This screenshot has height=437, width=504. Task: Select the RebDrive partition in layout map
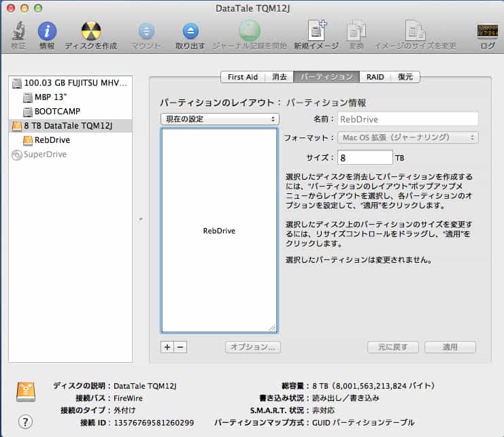click(x=219, y=230)
